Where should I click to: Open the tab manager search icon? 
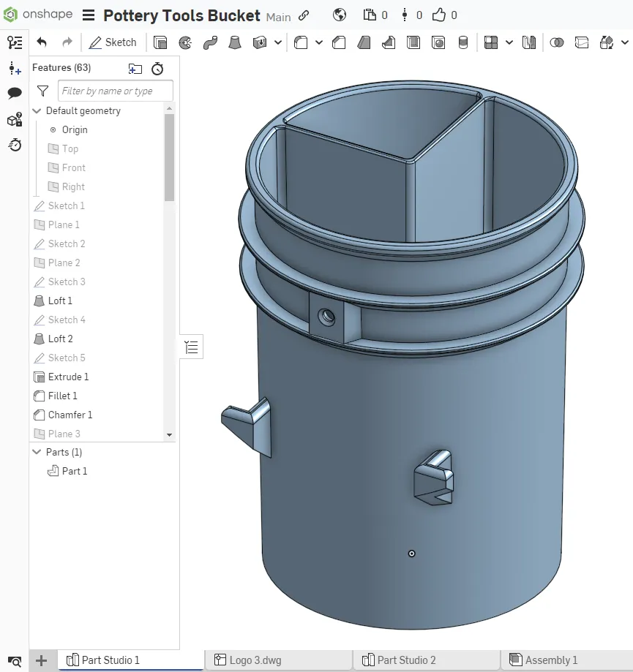(x=15, y=661)
